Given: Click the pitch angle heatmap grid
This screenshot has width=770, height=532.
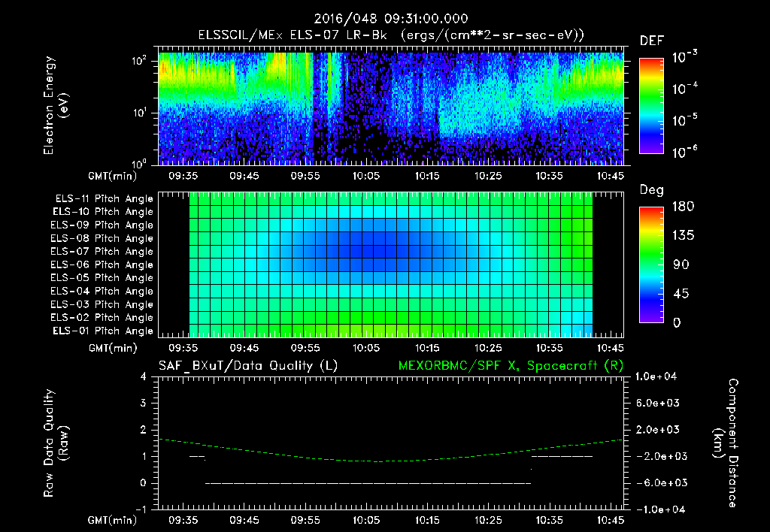Looking at the screenshot, I should 391,264.
